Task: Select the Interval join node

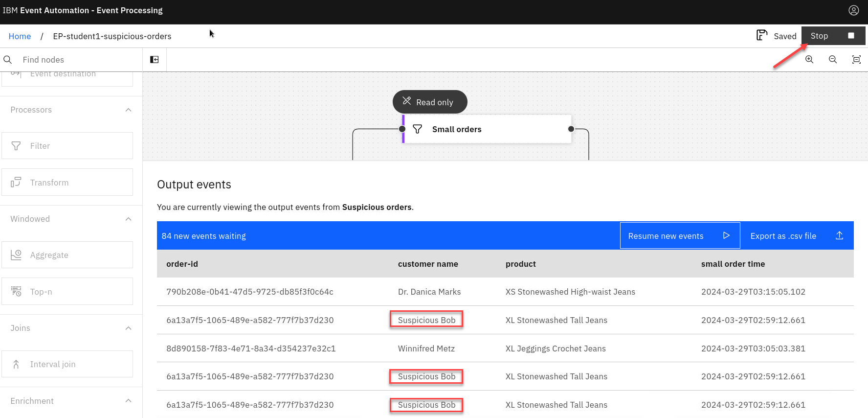Action: coord(67,364)
